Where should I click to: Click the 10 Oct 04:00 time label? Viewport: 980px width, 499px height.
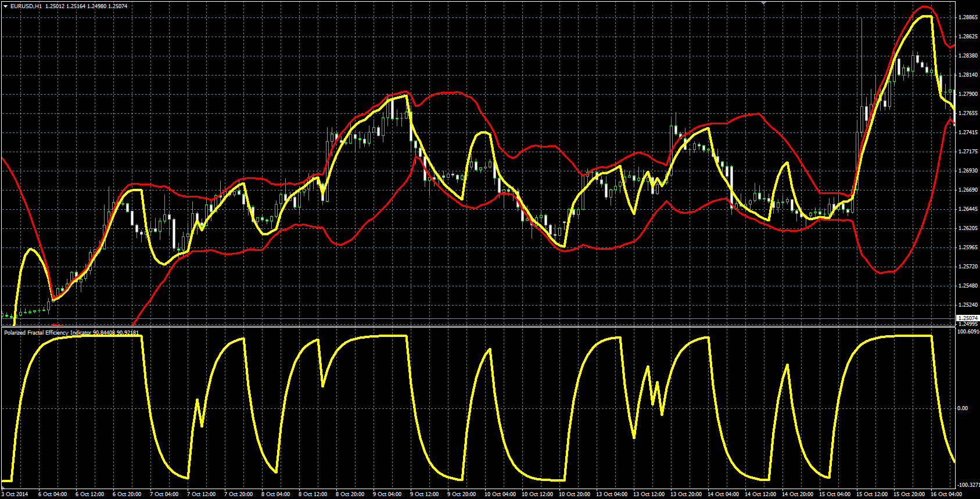[500, 494]
